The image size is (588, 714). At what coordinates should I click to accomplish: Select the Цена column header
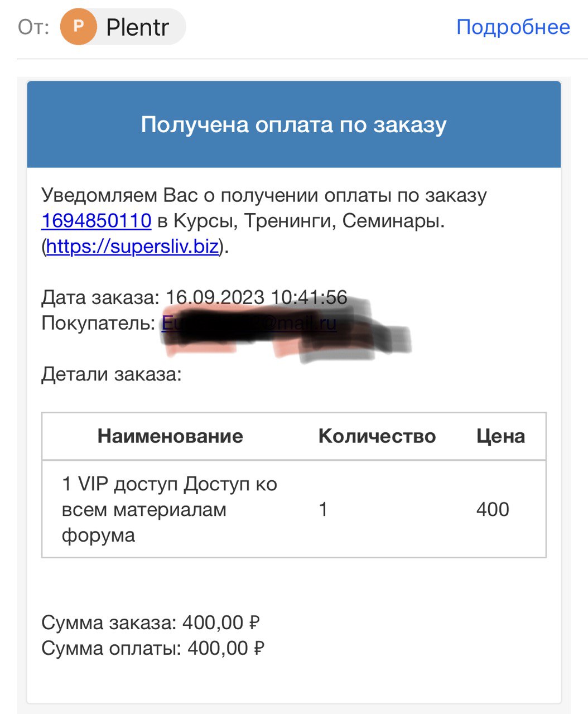pyautogui.click(x=500, y=436)
